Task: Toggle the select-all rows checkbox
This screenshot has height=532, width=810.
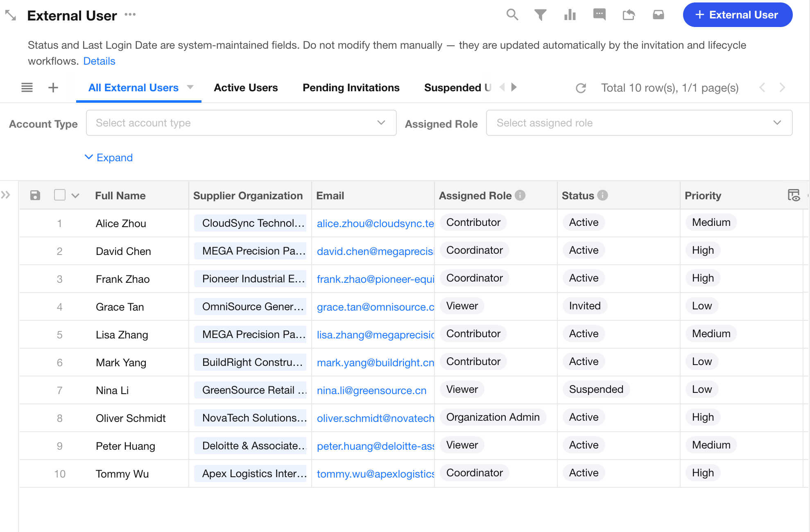Action: (x=60, y=195)
